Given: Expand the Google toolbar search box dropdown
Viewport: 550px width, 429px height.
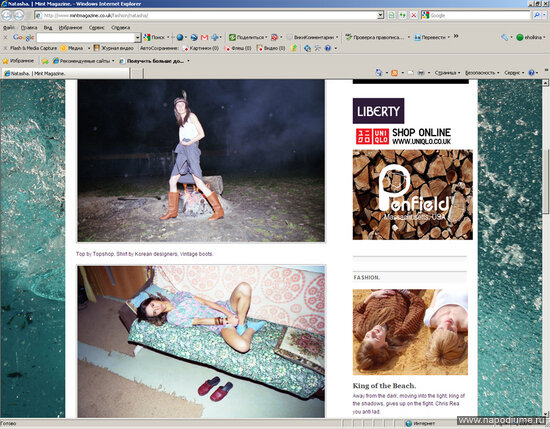Looking at the screenshot, I should [138, 38].
